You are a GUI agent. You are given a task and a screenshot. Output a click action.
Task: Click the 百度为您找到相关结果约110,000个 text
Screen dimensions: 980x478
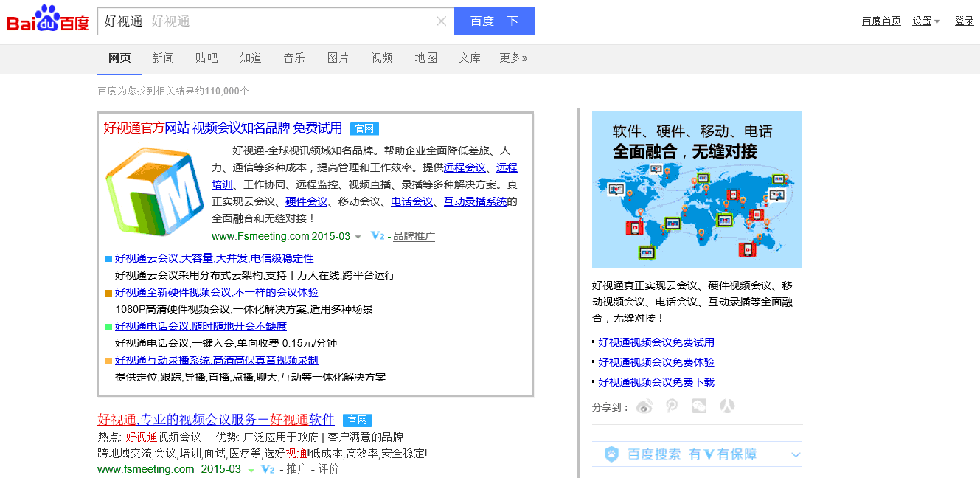(x=173, y=91)
